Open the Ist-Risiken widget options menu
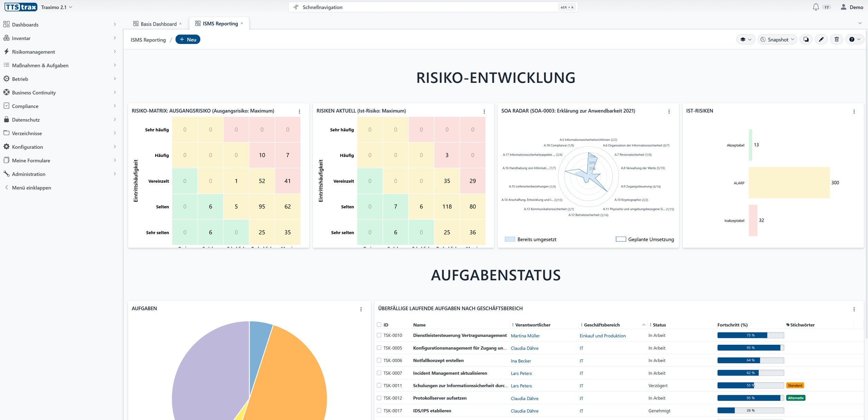This screenshot has height=420, width=868. click(854, 111)
